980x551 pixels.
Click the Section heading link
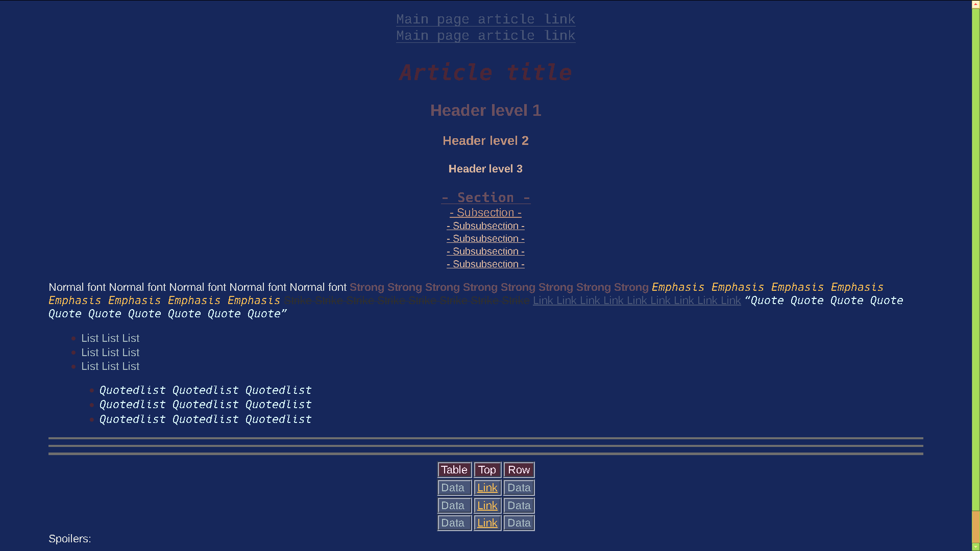pos(485,197)
